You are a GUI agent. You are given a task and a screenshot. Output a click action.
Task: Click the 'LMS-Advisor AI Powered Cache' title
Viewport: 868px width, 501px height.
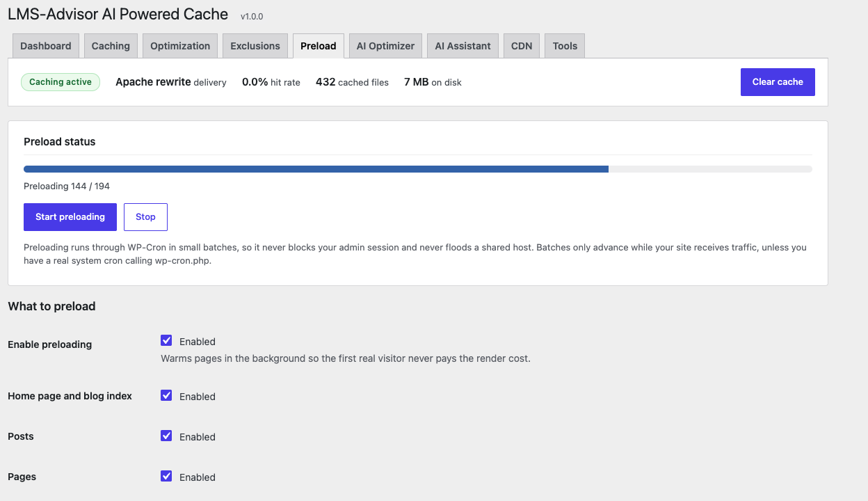tap(118, 14)
